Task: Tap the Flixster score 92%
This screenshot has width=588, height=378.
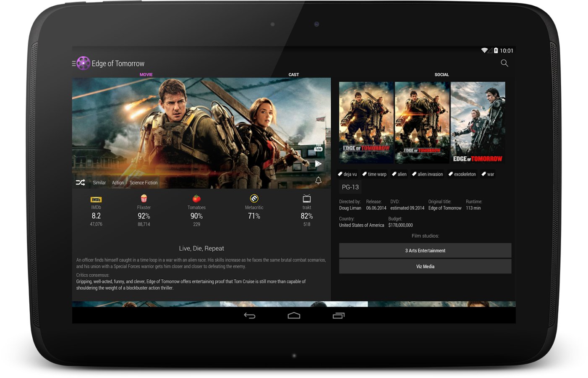Action: 144,216
